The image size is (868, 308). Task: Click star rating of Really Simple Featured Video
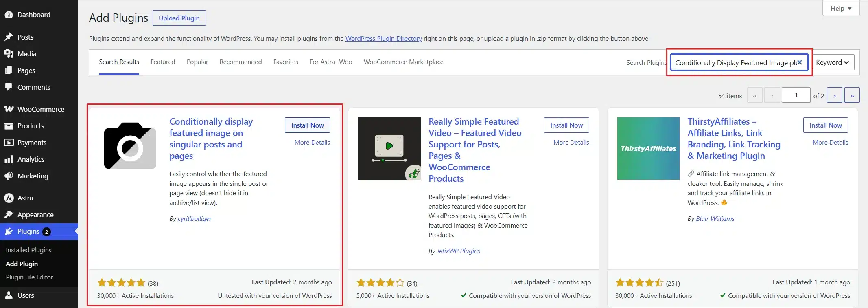(380, 283)
